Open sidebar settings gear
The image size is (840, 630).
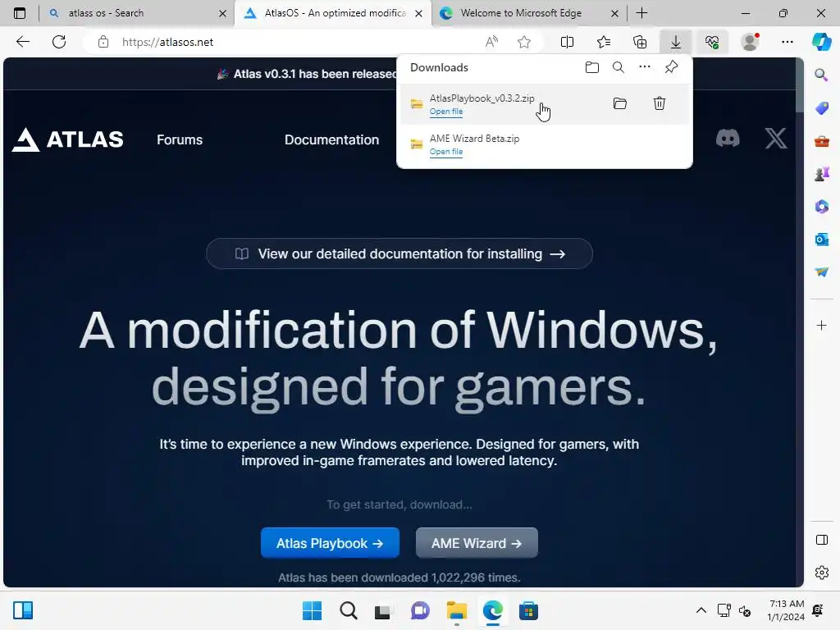click(x=822, y=573)
